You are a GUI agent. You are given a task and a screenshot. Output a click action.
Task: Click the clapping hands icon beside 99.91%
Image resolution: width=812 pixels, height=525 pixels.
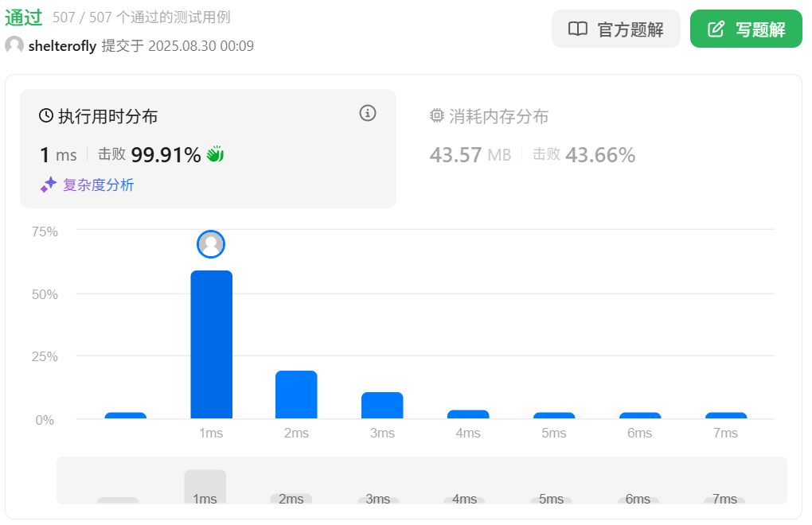click(x=215, y=154)
